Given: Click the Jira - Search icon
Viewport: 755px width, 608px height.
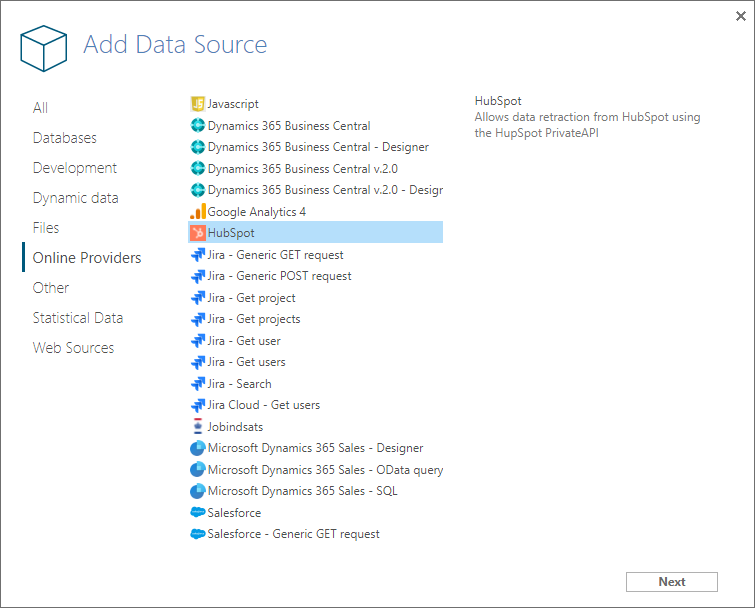Looking at the screenshot, I should click(197, 384).
